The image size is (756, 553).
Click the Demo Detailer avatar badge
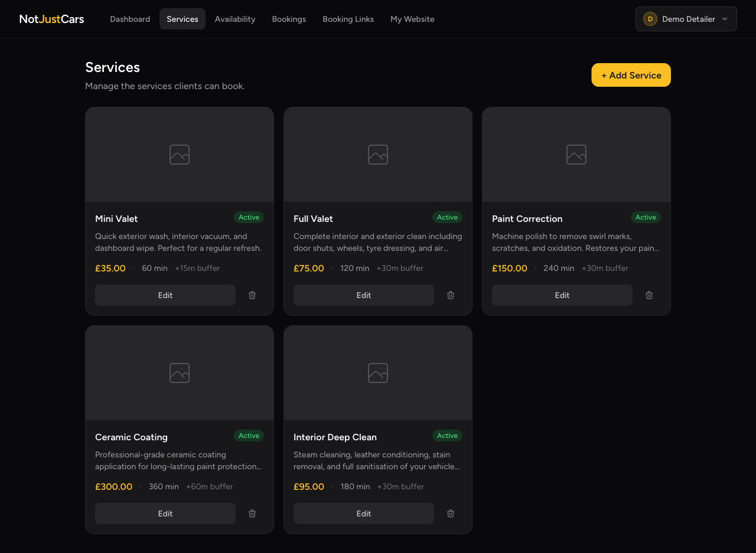pos(650,18)
